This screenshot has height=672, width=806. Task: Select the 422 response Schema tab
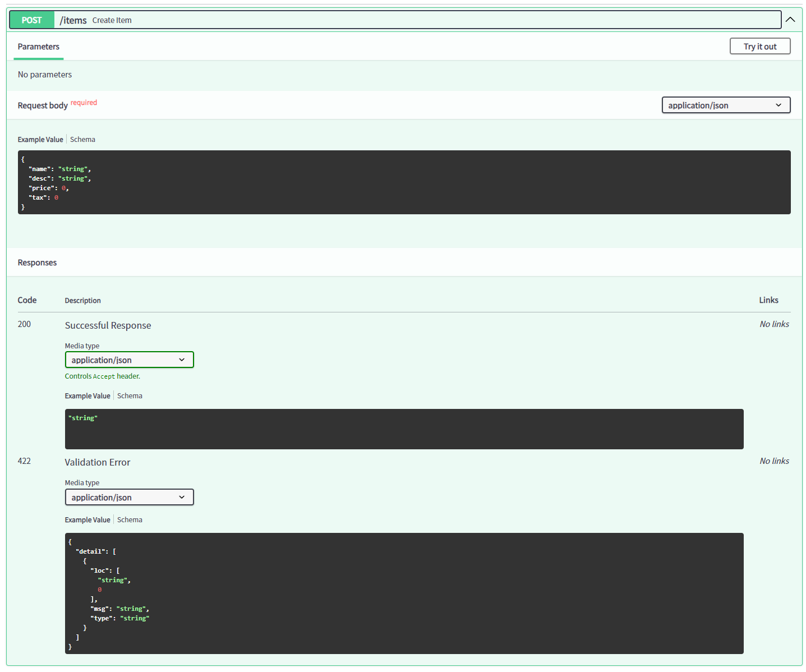130,520
